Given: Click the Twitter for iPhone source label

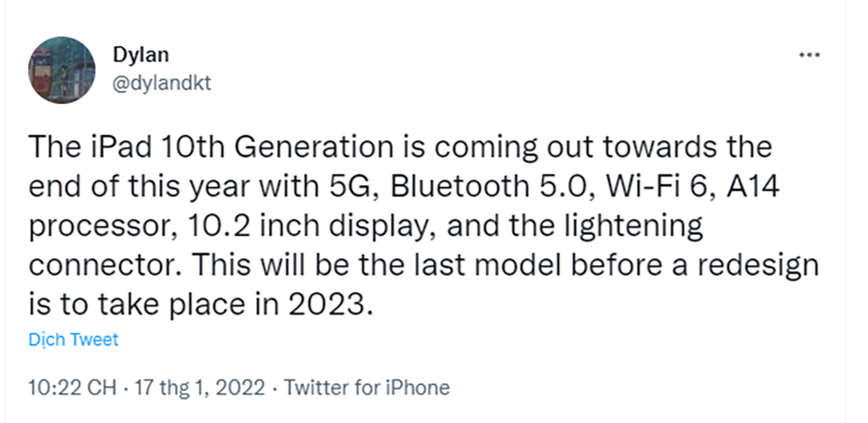Looking at the screenshot, I should click(367, 388).
